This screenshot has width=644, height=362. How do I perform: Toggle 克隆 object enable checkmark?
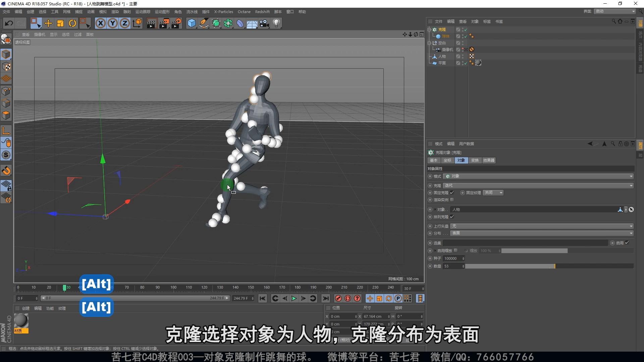[x=466, y=30]
